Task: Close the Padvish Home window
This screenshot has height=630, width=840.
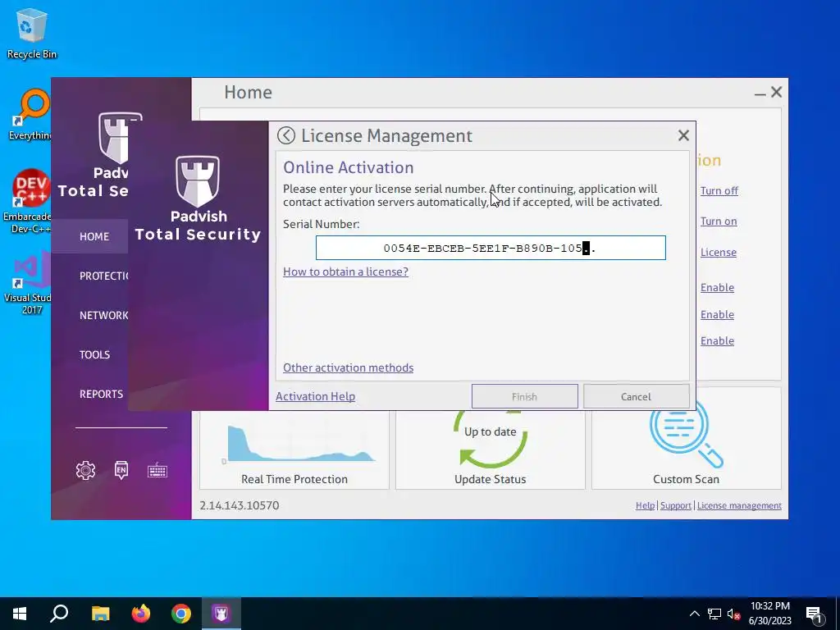Action: tap(776, 92)
